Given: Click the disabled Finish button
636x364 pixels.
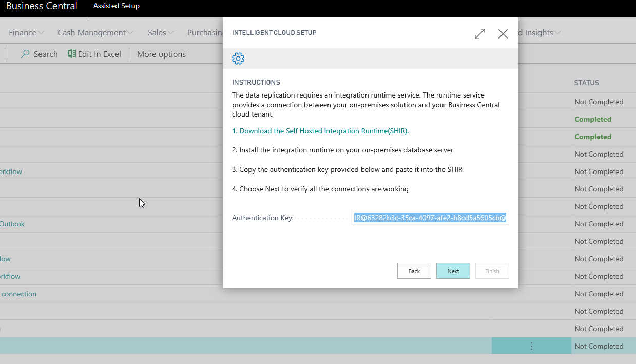Looking at the screenshot, I should click(x=492, y=271).
